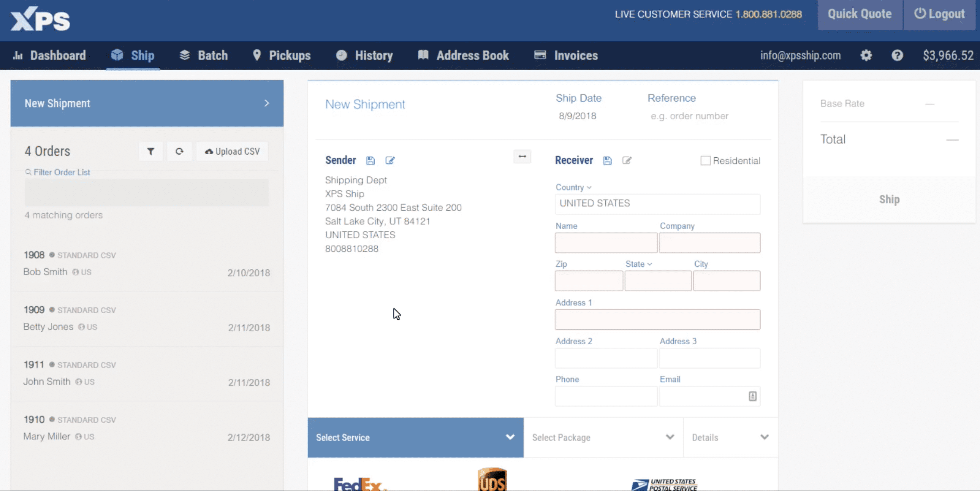Viewport: 980px width, 491px height.
Task: Open the Country label dropdown arrow
Action: click(x=589, y=188)
